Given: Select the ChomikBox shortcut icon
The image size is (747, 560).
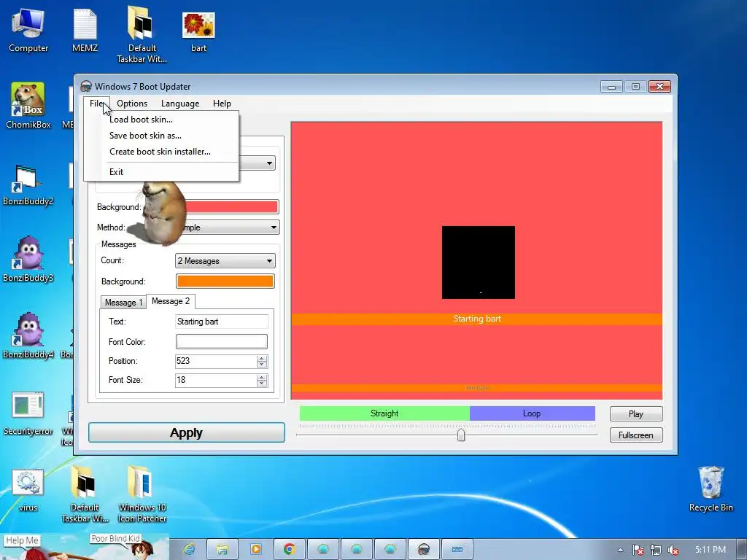Looking at the screenshot, I should pos(28,106).
